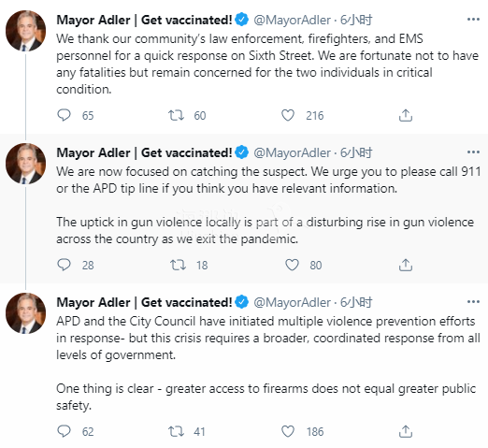
Task: Like the tweet with 80 likes
Action: [x=292, y=265]
